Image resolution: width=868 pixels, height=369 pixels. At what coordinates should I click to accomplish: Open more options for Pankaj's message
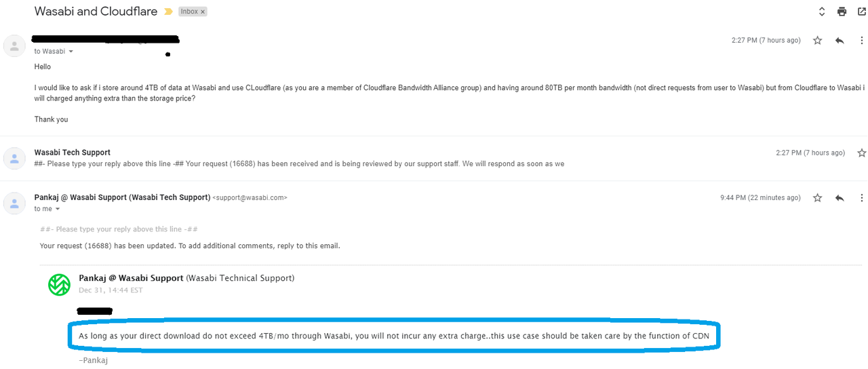[862, 198]
